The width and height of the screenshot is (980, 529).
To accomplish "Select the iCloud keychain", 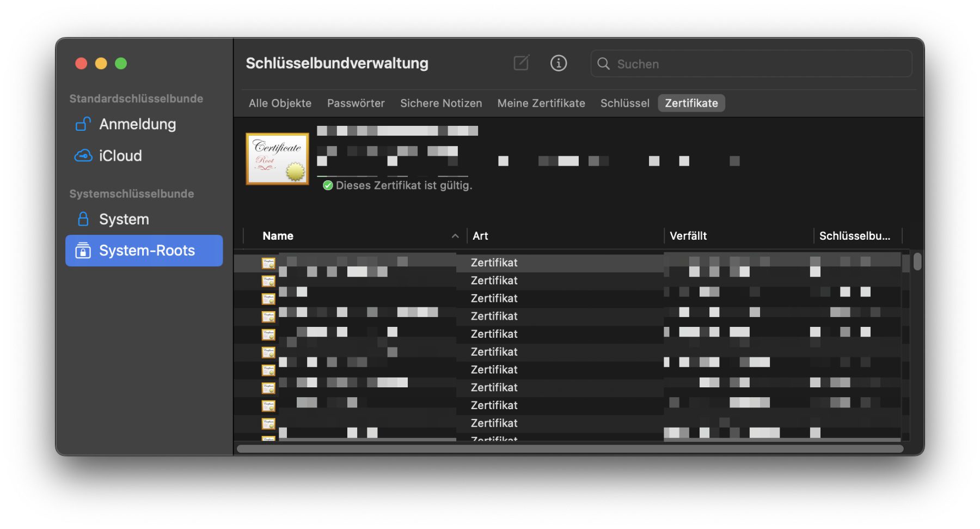I will point(120,156).
